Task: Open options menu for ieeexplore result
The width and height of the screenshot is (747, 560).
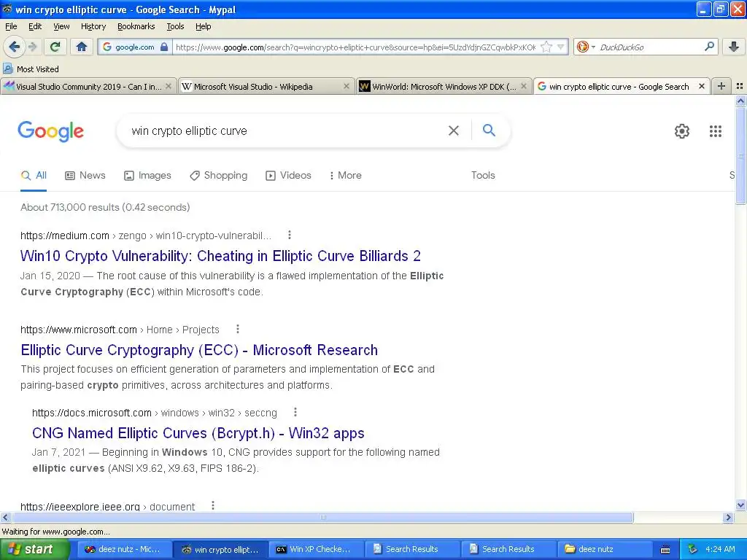Action: (213, 505)
